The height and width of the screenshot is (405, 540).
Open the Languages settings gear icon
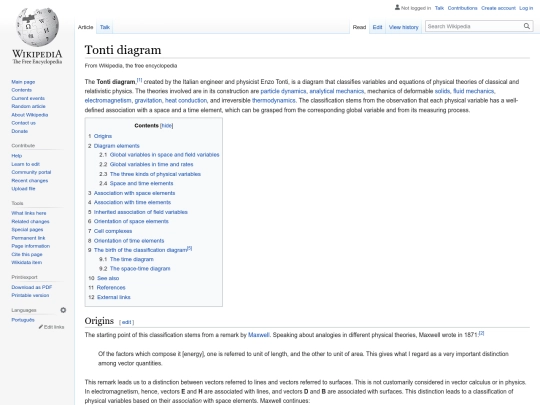point(63,310)
